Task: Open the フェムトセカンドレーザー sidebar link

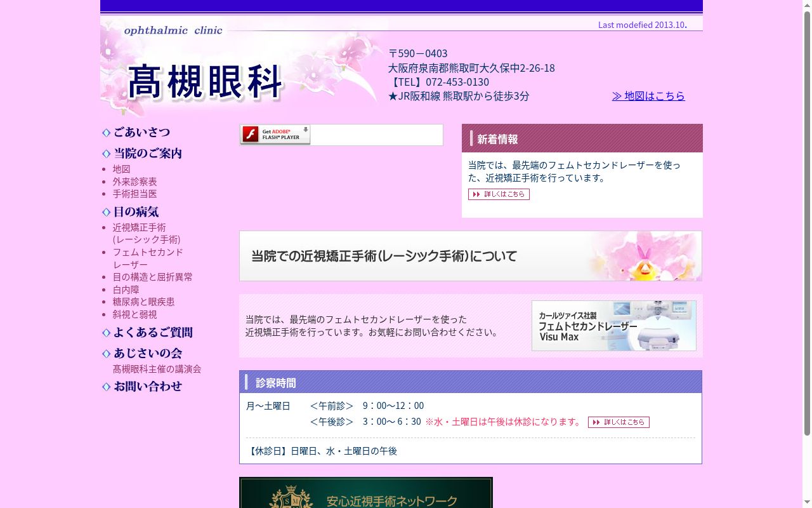Action: (148, 258)
